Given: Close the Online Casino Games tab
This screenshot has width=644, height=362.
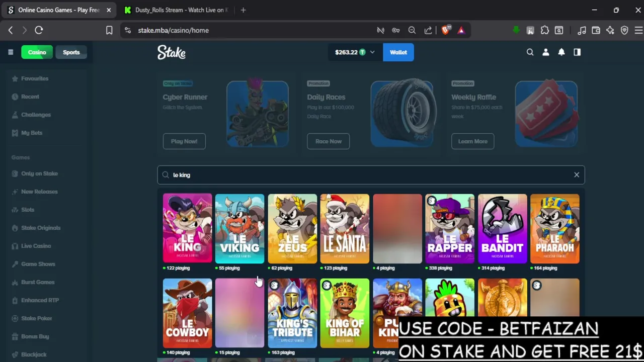Looking at the screenshot, I should coord(109,10).
